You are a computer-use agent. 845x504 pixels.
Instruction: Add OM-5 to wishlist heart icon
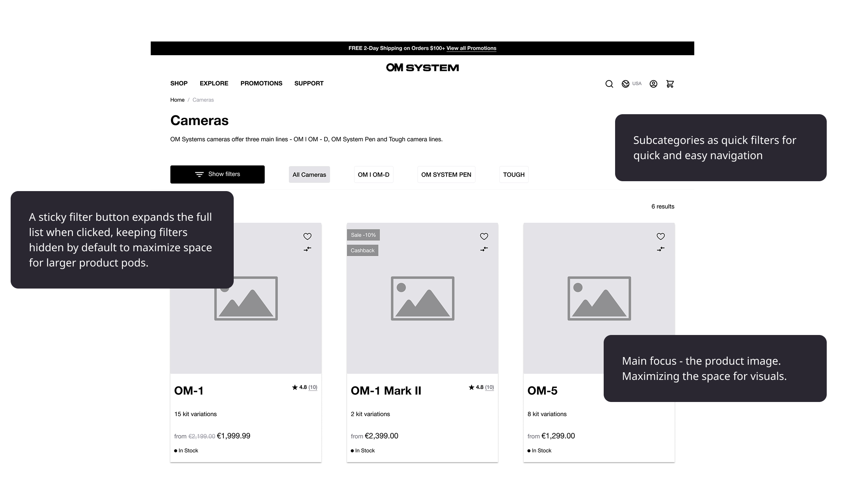(660, 236)
